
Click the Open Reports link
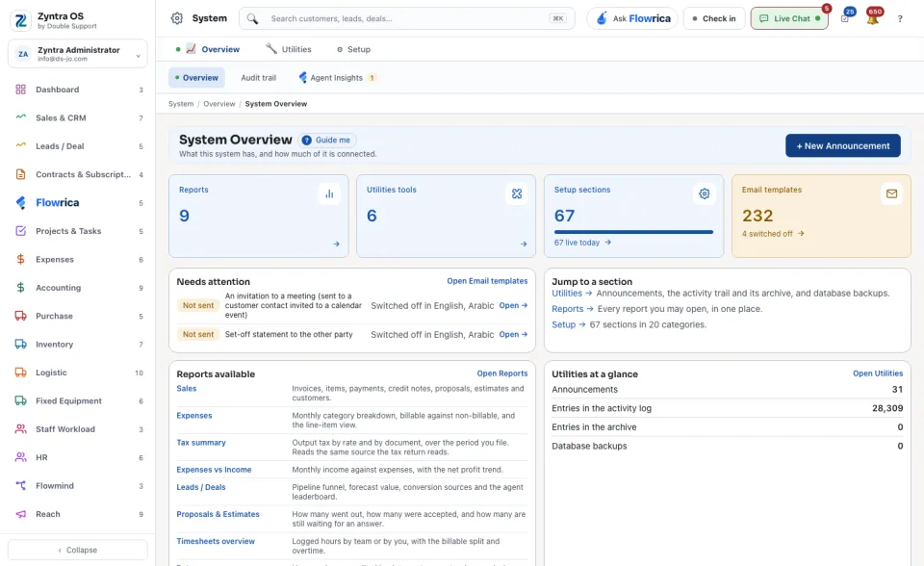click(502, 373)
